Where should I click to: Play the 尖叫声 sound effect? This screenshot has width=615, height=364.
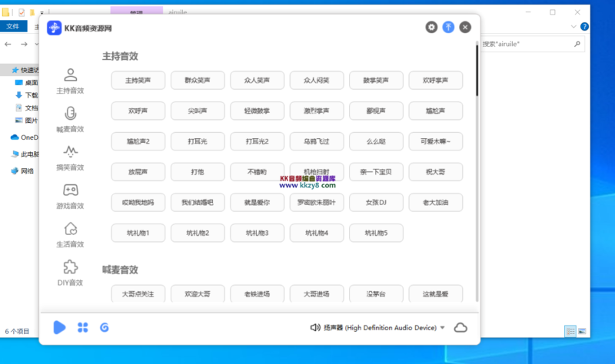coord(198,111)
